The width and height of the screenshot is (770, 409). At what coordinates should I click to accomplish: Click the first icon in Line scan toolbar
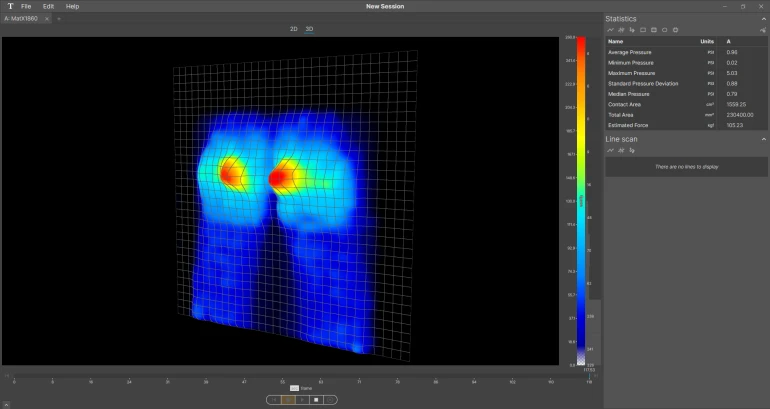pyautogui.click(x=611, y=150)
